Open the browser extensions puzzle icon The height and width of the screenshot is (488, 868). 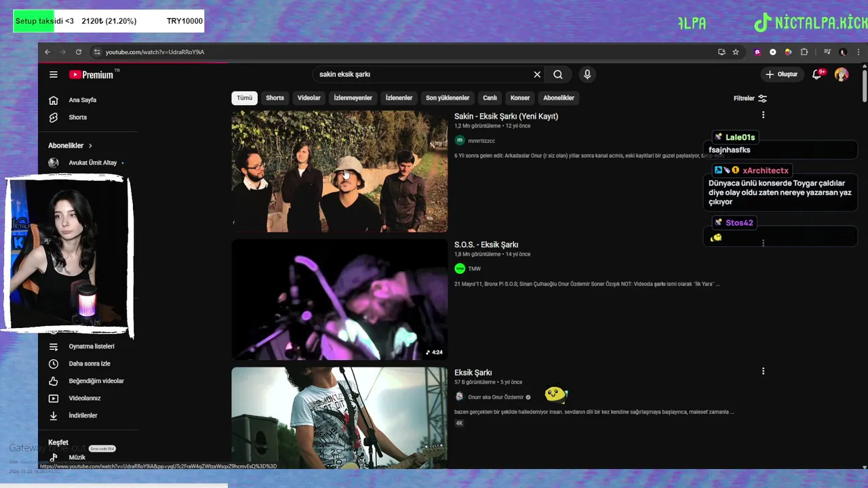[x=804, y=52]
